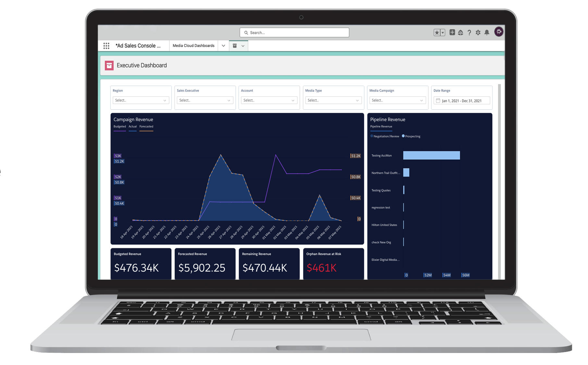
Task: Click the Executive Dashboard pink icon
Action: tap(109, 66)
